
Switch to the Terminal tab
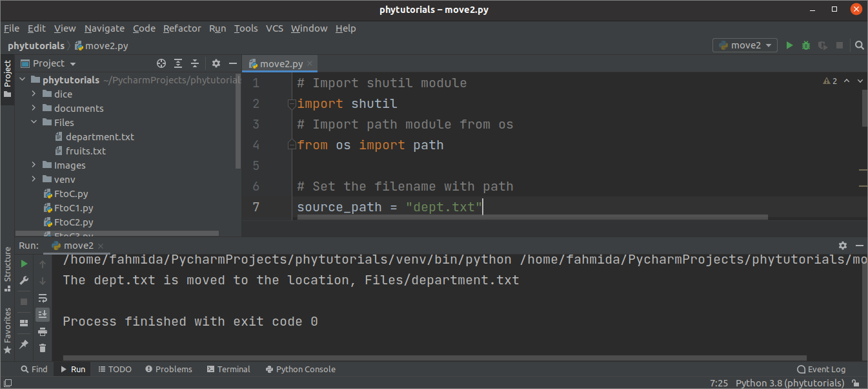click(228, 369)
